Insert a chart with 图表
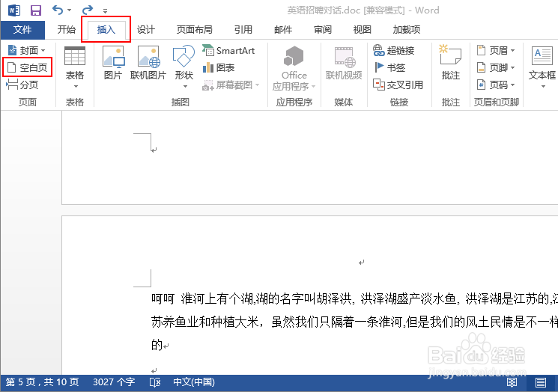Screen dimensions: 558x392 coord(219,67)
